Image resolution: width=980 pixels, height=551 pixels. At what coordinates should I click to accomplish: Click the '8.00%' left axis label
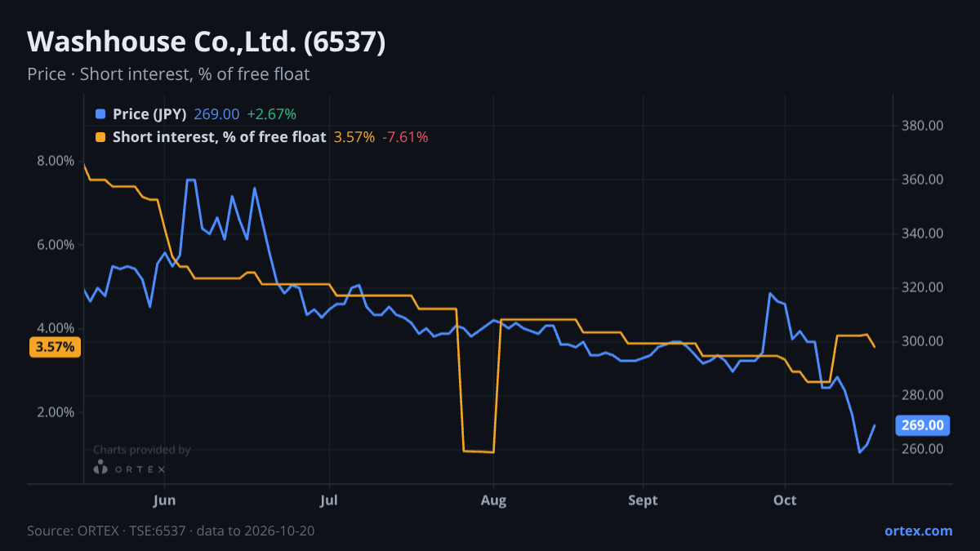[56, 161]
